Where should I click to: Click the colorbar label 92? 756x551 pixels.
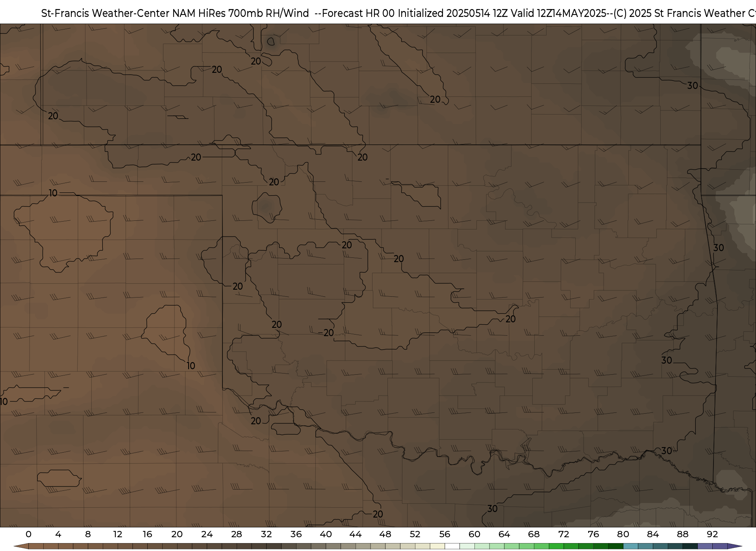coord(712,534)
